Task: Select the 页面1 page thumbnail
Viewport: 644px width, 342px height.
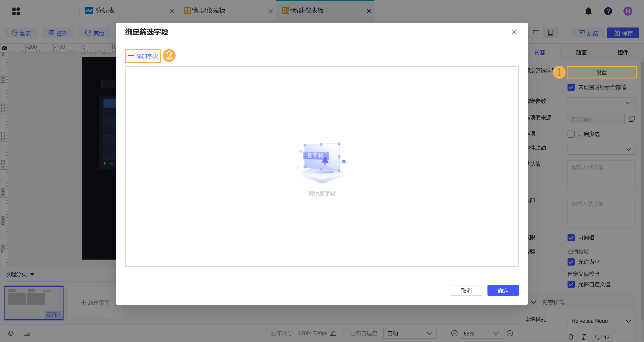Action: tap(34, 302)
